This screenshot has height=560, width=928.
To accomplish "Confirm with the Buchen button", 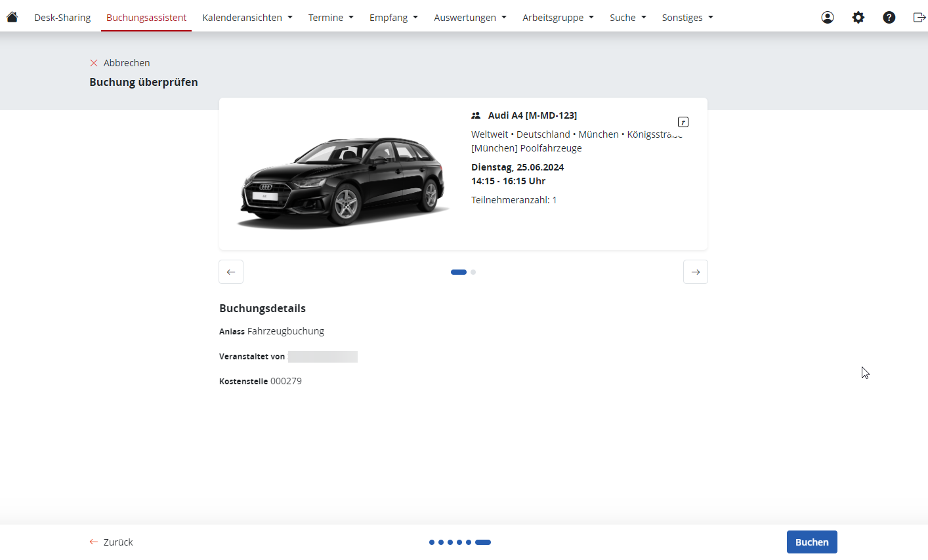I will point(812,542).
